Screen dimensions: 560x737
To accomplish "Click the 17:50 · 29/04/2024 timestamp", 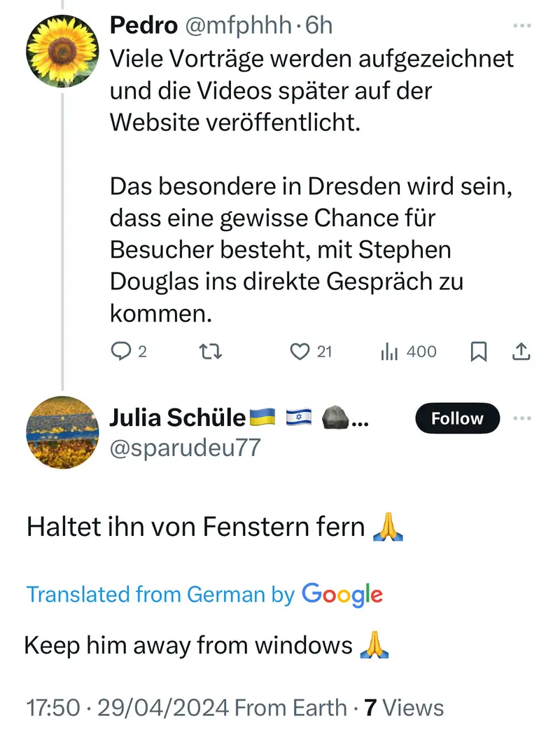I will (127, 708).
